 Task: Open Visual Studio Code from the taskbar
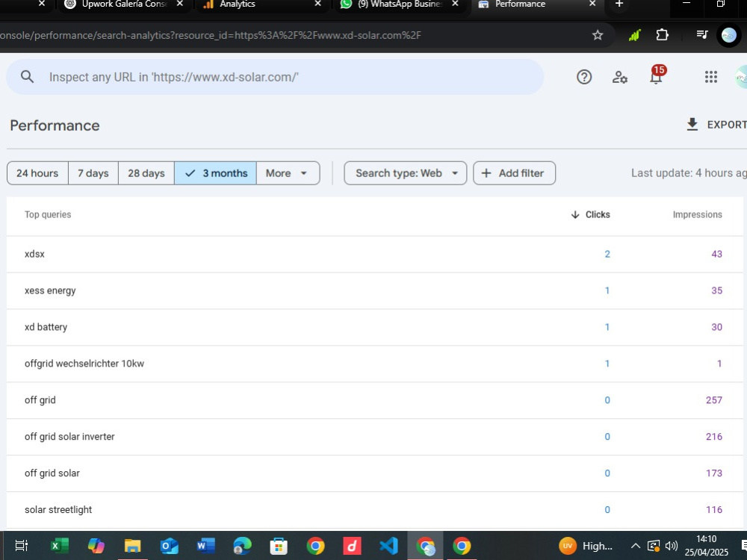coord(388,545)
